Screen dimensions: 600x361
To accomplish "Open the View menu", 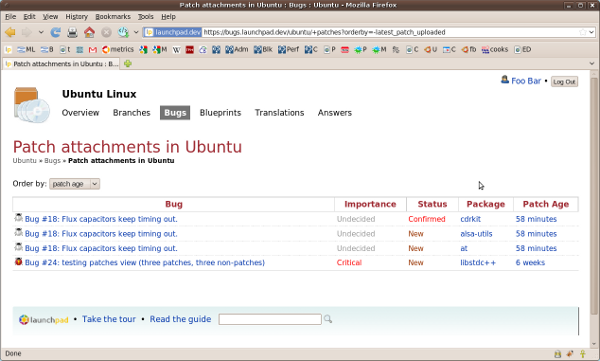I will [x=50, y=16].
